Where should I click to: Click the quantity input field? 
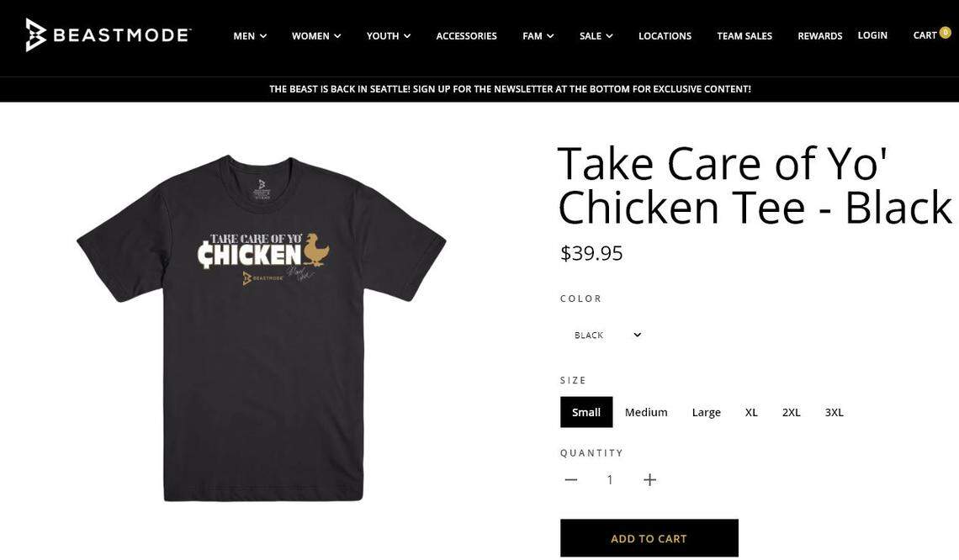tap(610, 479)
